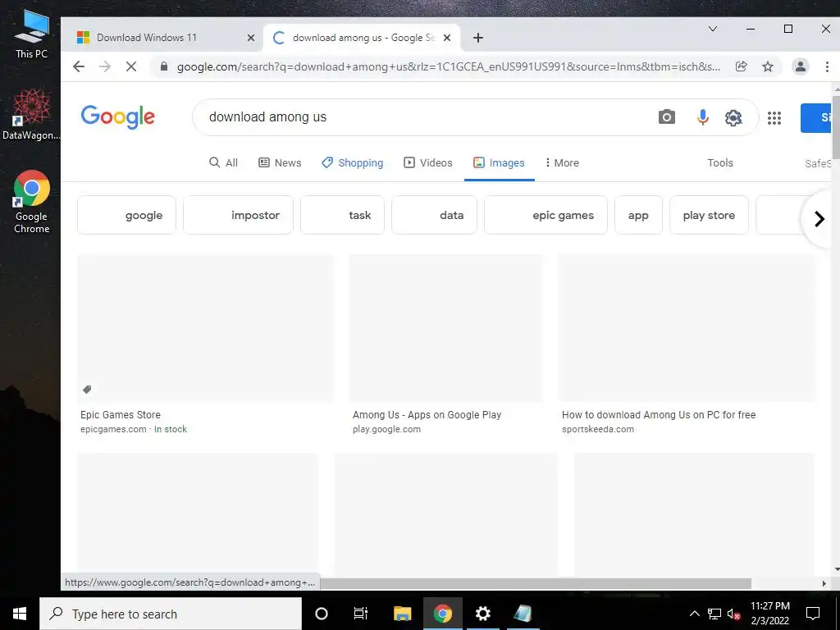Search by image with the camera icon
This screenshot has width=840, height=630.
pos(666,116)
